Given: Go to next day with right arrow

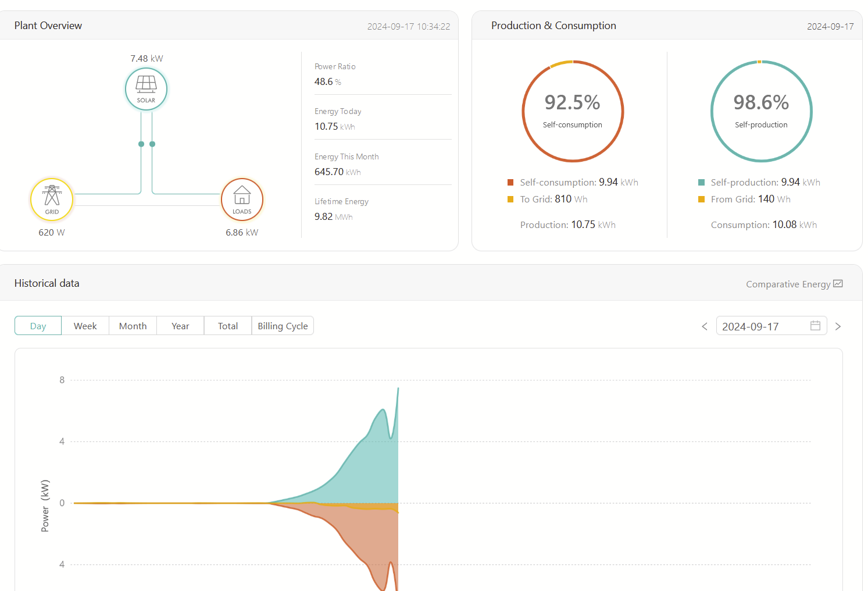Looking at the screenshot, I should (x=838, y=326).
